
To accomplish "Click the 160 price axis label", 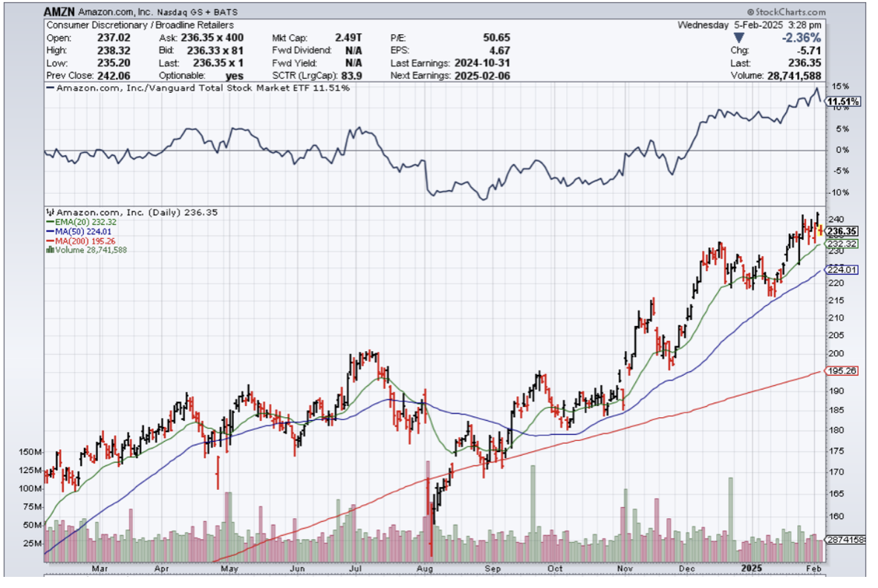I will pos(836,517).
